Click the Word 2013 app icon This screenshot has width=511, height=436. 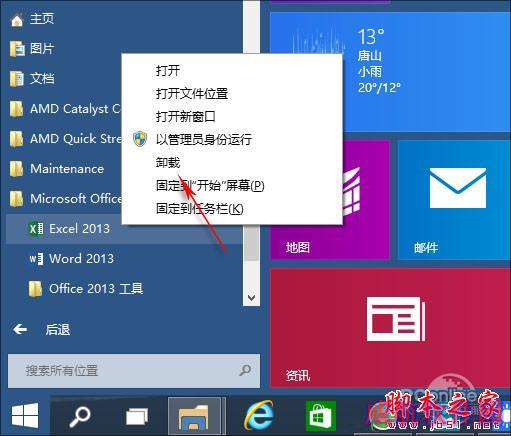(x=36, y=259)
